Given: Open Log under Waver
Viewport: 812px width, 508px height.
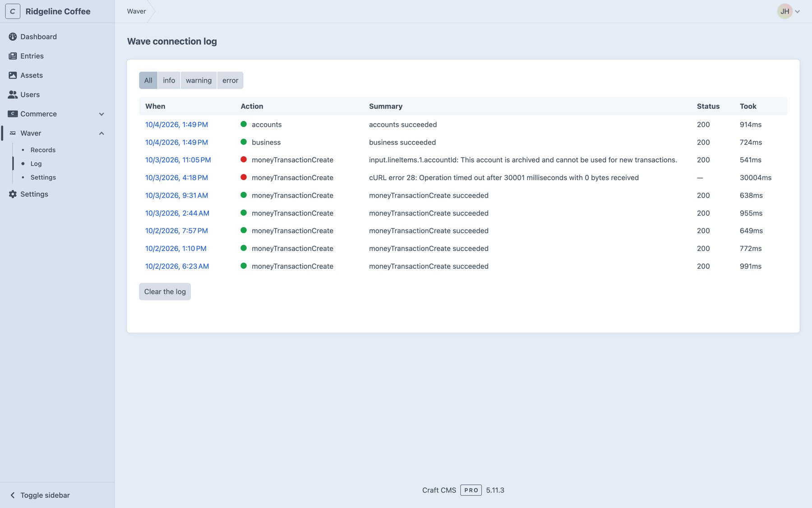Looking at the screenshot, I should [36, 164].
